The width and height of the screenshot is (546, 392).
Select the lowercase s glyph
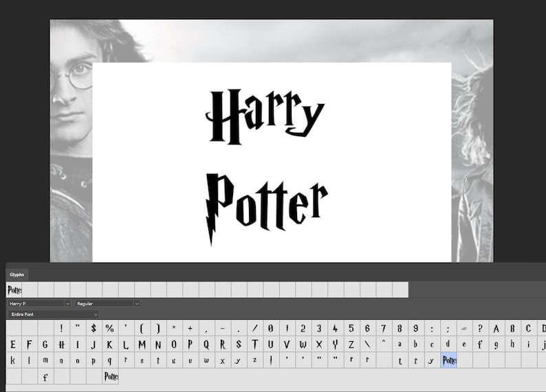coord(142,360)
